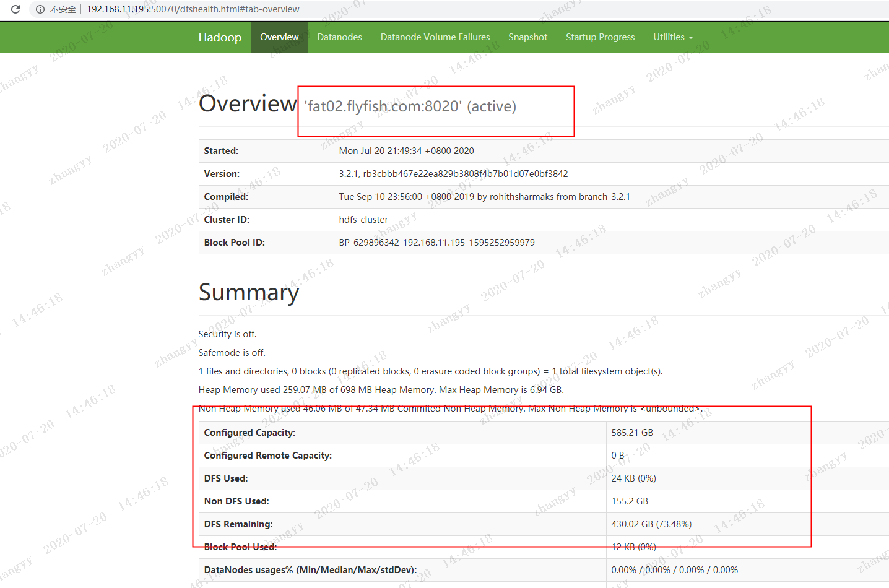
Task: Click the Block Pool Used: label
Action: pyautogui.click(x=240, y=547)
